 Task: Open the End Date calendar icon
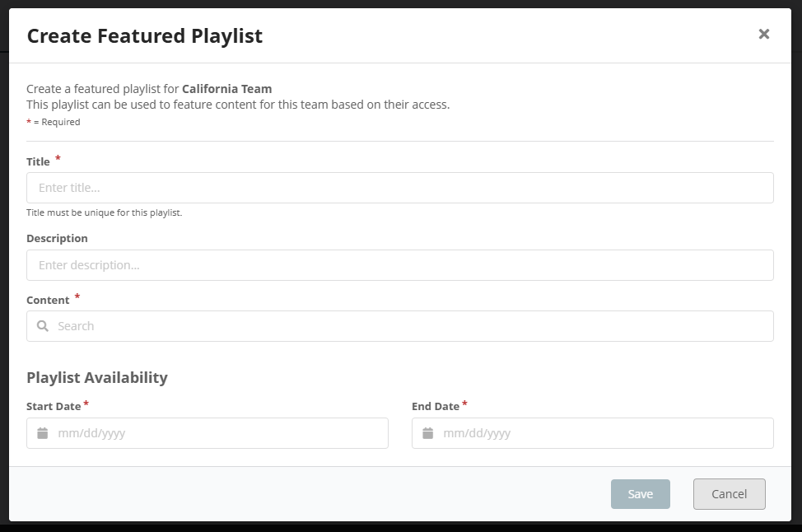pyautogui.click(x=428, y=433)
